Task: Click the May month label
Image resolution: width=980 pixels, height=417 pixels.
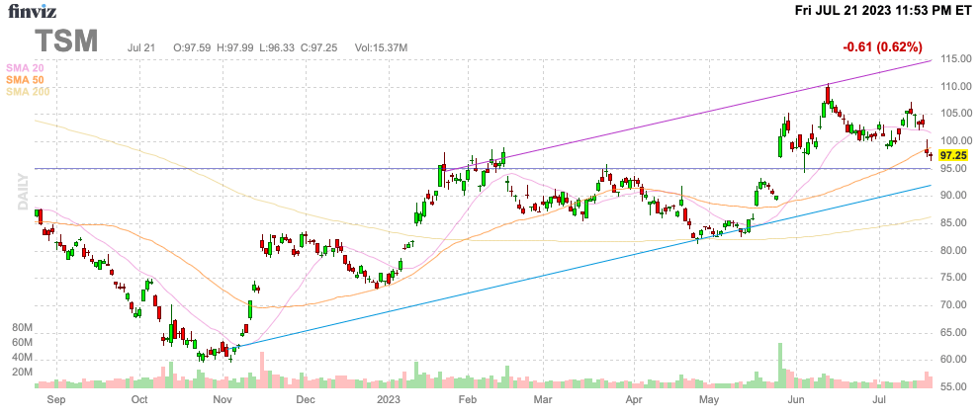Action: [x=708, y=399]
